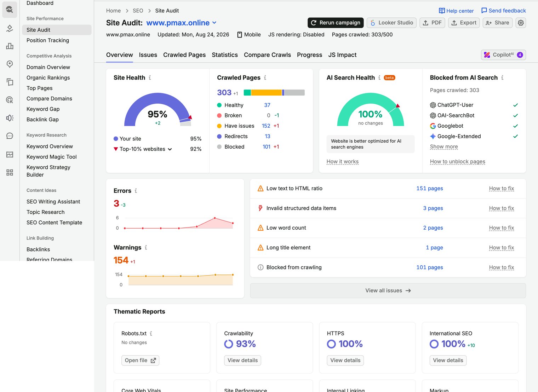Click the SEO breadcrumb link
This screenshot has width=538, height=392.
(138, 11)
